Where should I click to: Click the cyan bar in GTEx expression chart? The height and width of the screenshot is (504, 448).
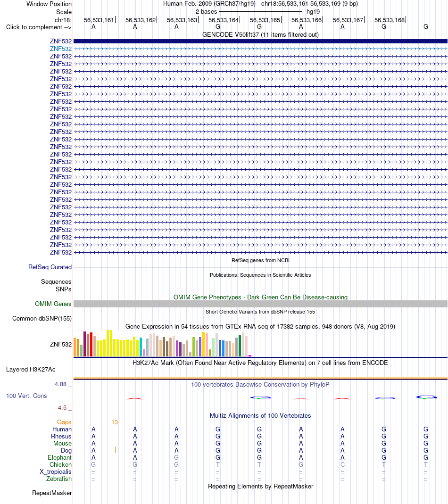(x=141, y=347)
